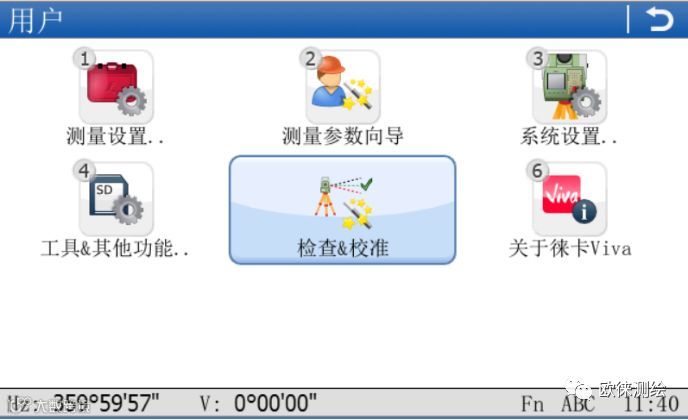Open the red case 测量设置 icon
The width and height of the screenshot is (688, 420).
[116, 87]
